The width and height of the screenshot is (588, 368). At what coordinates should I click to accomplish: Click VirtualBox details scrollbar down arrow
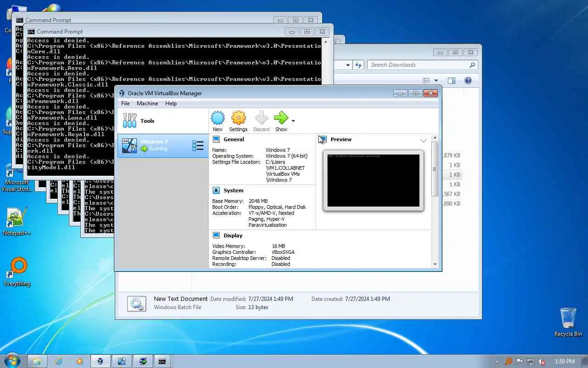coord(435,264)
